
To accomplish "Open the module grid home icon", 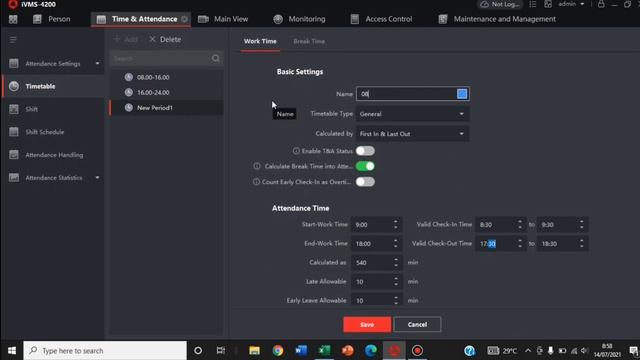I will (x=13, y=19).
